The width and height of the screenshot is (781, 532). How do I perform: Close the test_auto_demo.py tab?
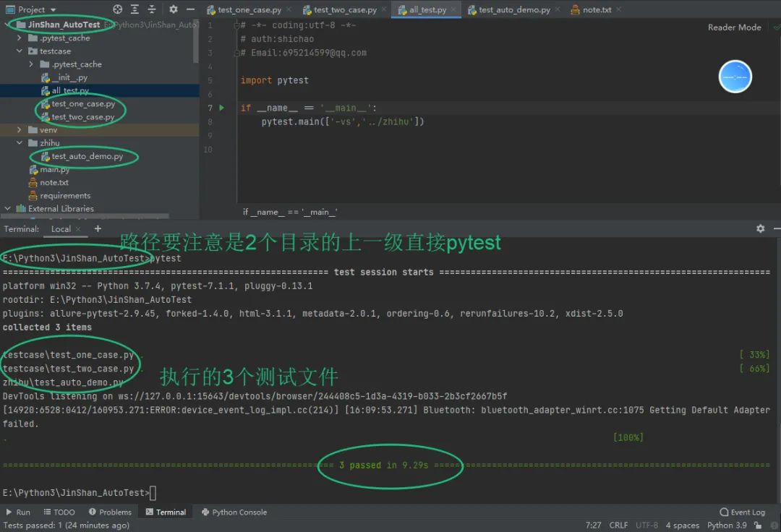(558, 9)
